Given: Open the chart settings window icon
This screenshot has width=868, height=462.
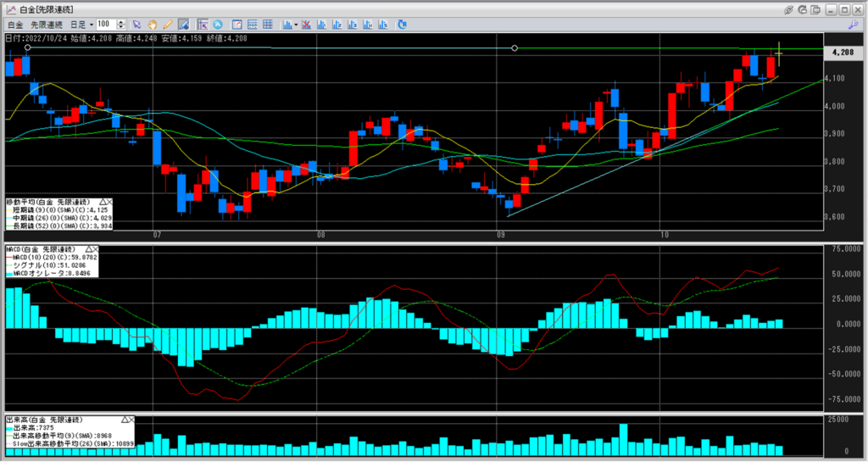Looking at the screenshot, I should (x=237, y=25).
